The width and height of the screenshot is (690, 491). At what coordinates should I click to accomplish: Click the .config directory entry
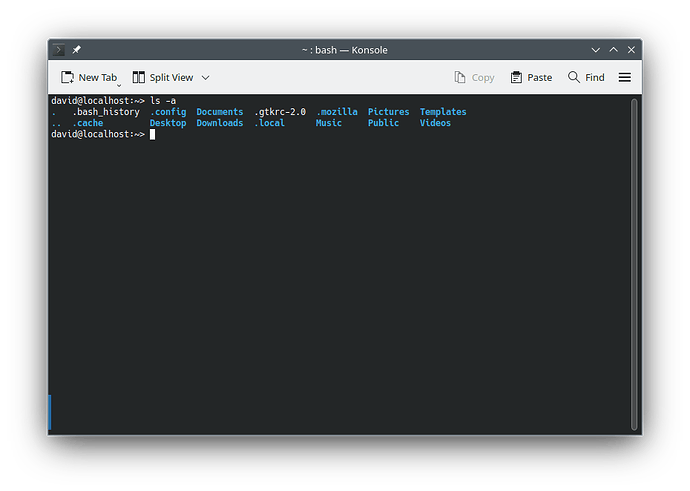pos(168,112)
